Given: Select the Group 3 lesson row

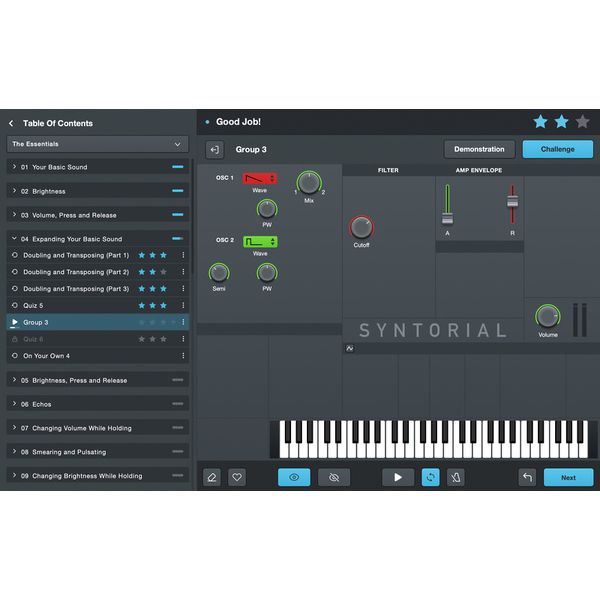Looking at the screenshot, I should (x=98, y=322).
